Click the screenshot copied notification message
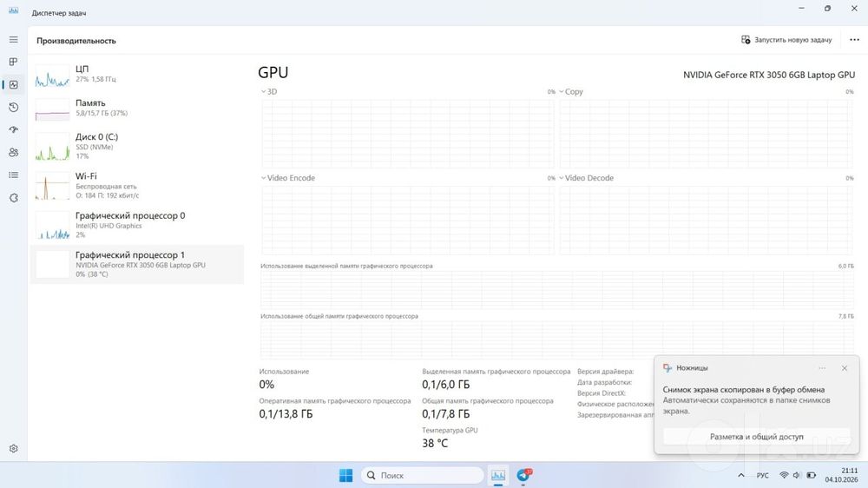Screen dimensions: 868x488 (x=746, y=400)
